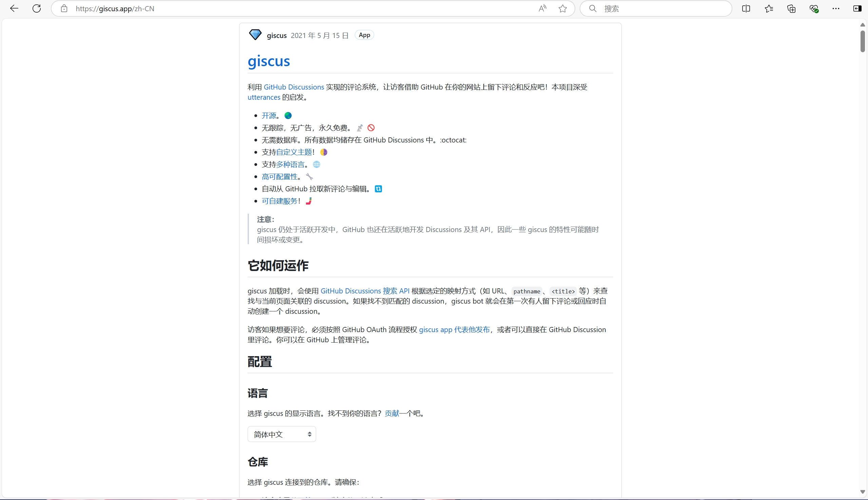
Task: Click the <title> code text
Action: pos(563,291)
